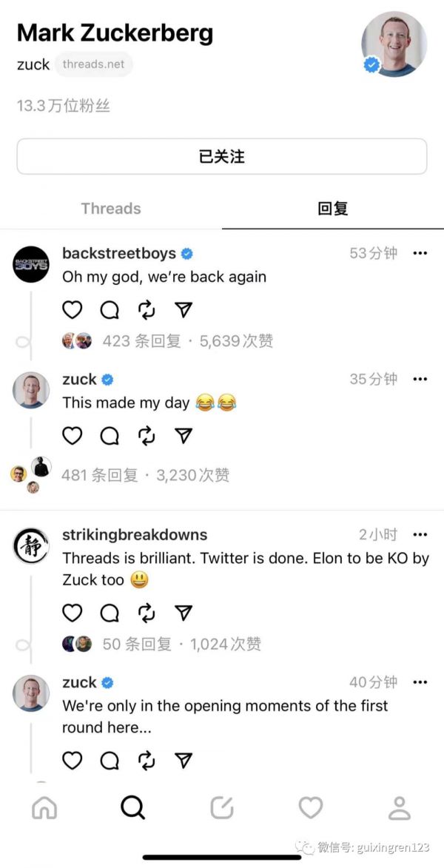Image resolution: width=444 pixels, height=868 pixels.
Task: Like the backstreetboys post with heart icon
Action: point(72,310)
